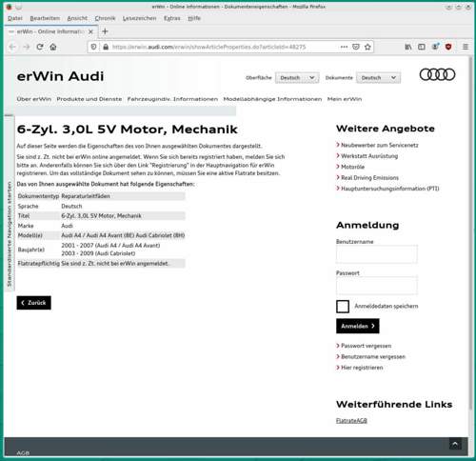Open Über erWin navigation item

(x=34, y=99)
